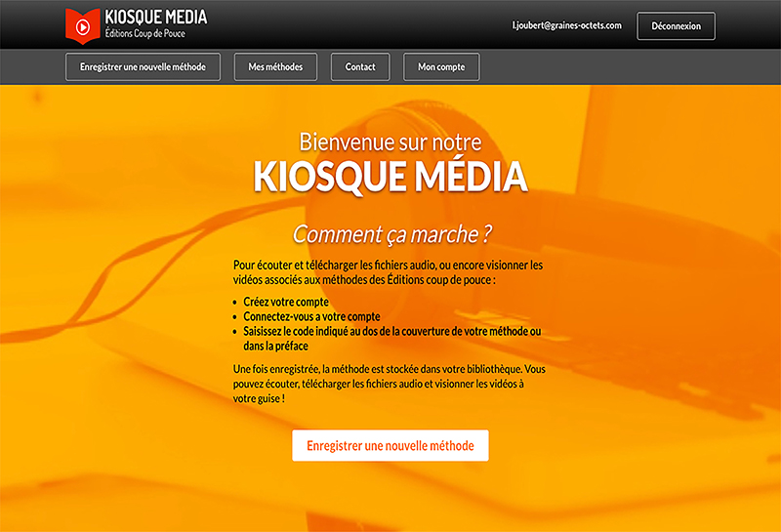Go to Mes méthodes
This screenshot has height=532, width=781.
tap(275, 66)
